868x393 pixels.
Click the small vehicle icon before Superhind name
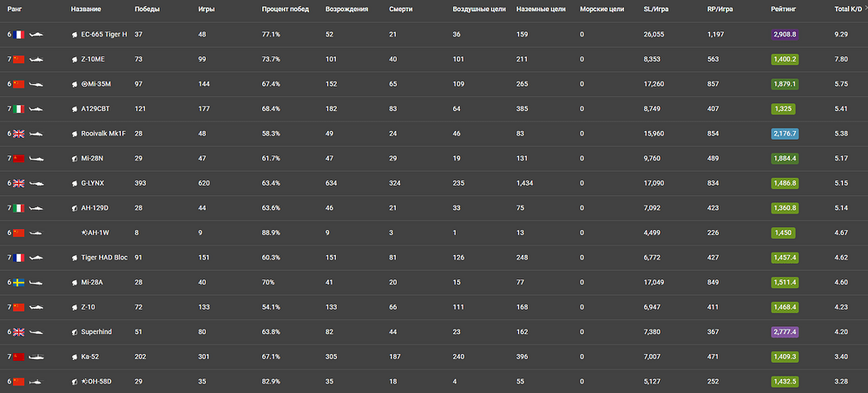[74, 332]
